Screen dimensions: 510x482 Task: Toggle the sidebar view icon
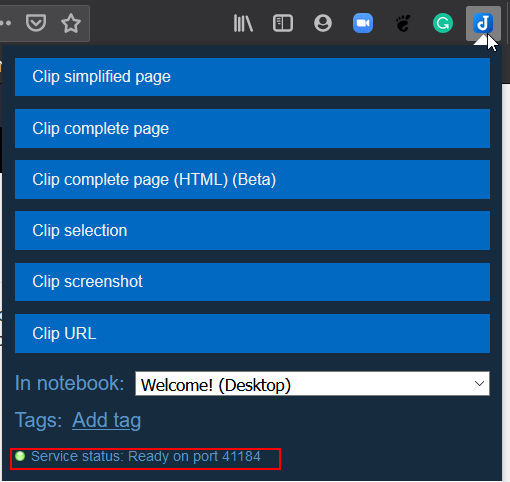pos(283,23)
